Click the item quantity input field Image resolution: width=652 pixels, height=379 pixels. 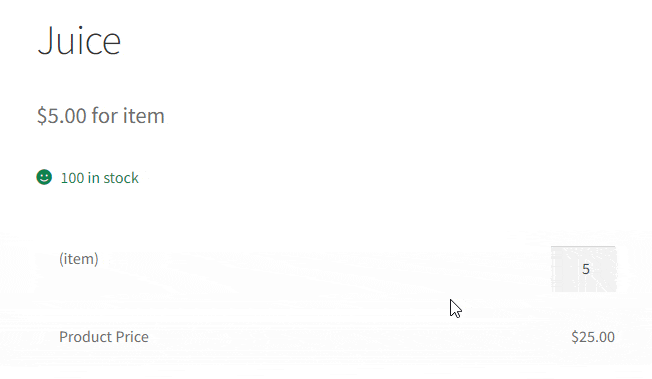pyautogui.click(x=584, y=269)
